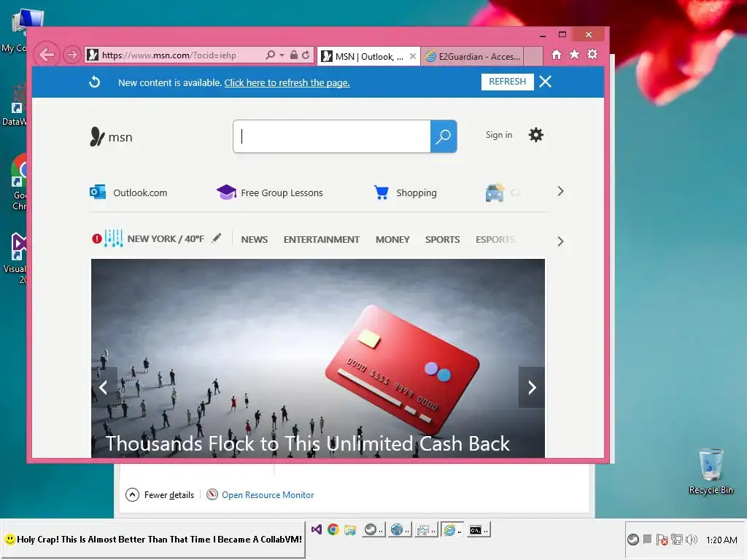747x560 pixels.
Task: Open Shopping shortcut
Action: pyautogui.click(x=405, y=192)
